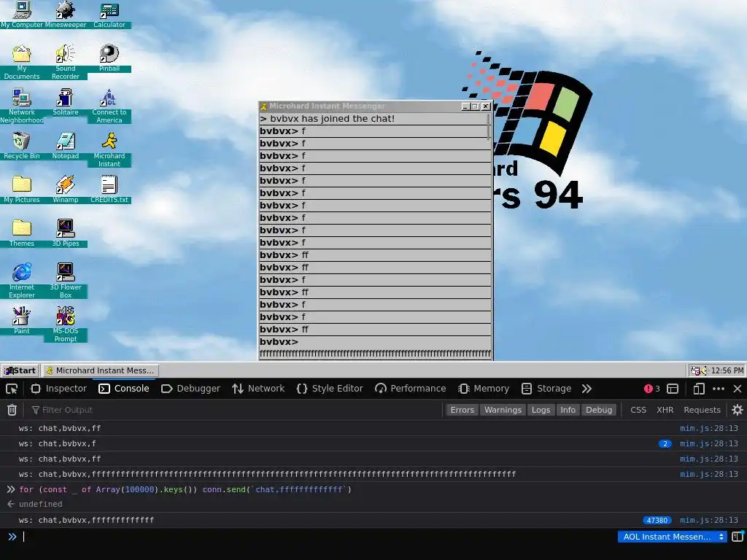Viewport: 747px width, 560px height.
Task: Open the devtools three-dot options menu
Action: coord(719,389)
